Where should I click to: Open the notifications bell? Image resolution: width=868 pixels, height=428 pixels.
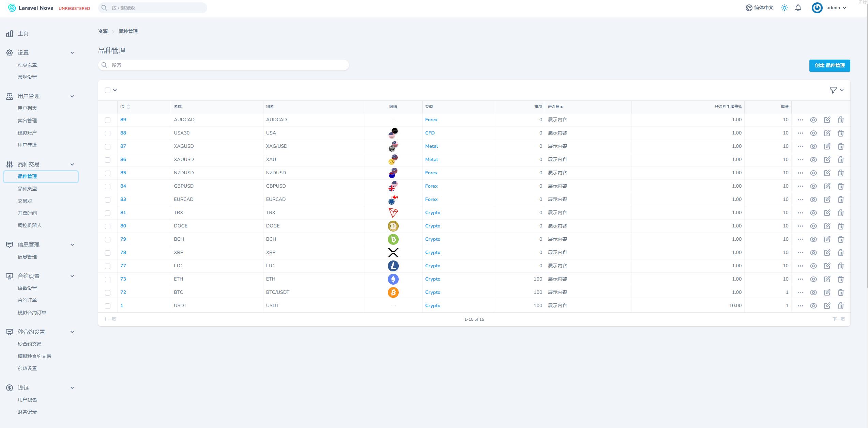click(x=798, y=8)
